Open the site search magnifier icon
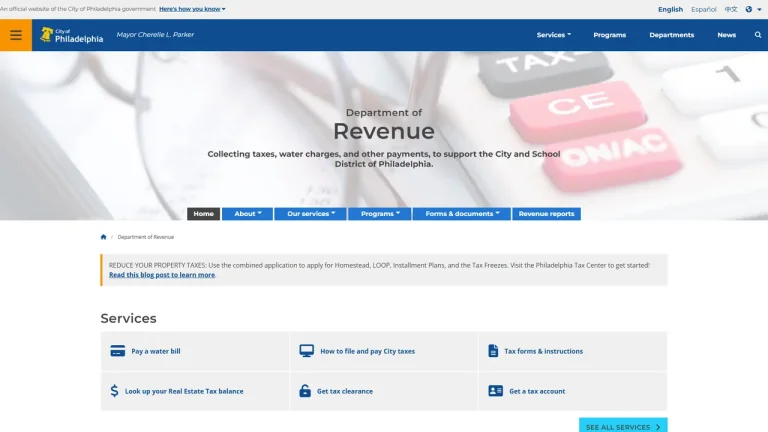The height and width of the screenshot is (432, 768). point(758,35)
